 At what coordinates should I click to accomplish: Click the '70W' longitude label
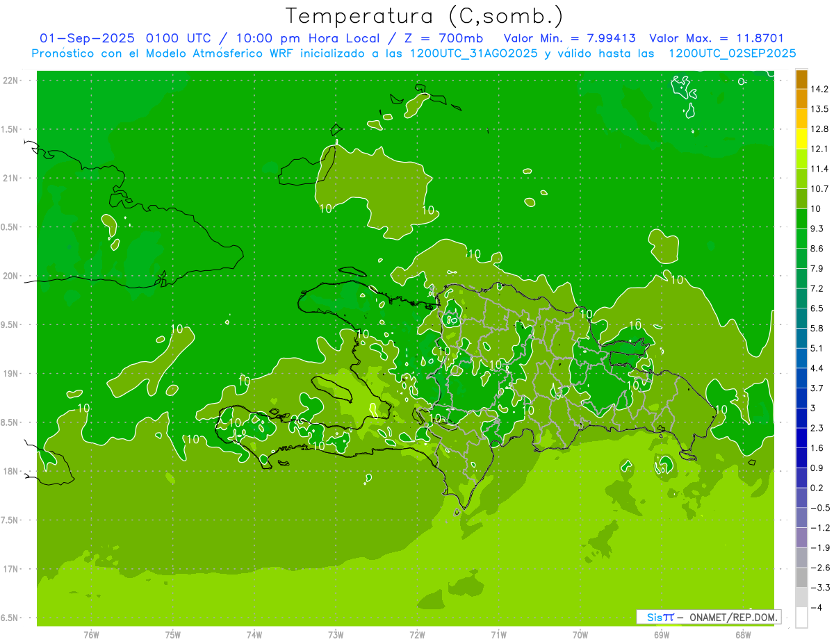click(580, 635)
